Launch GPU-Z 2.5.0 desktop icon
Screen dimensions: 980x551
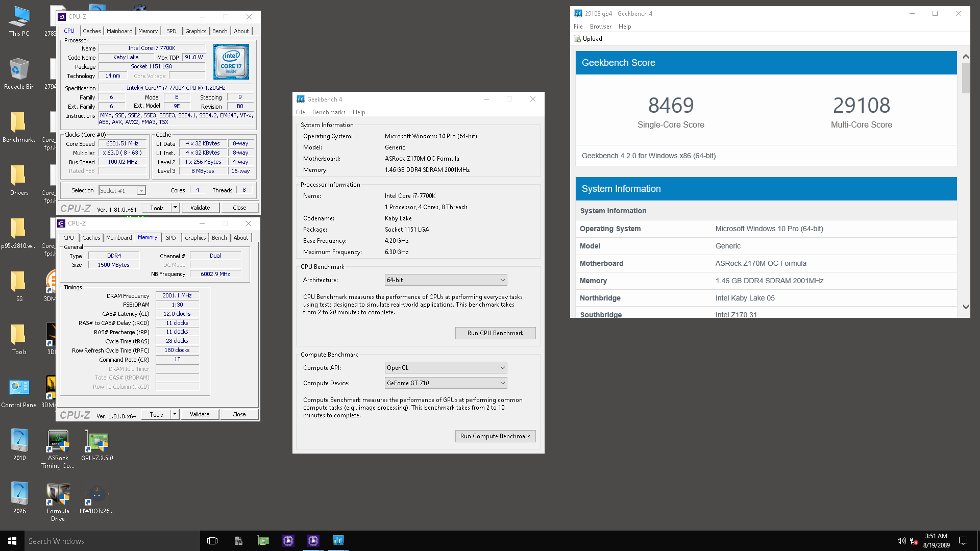tap(97, 445)
